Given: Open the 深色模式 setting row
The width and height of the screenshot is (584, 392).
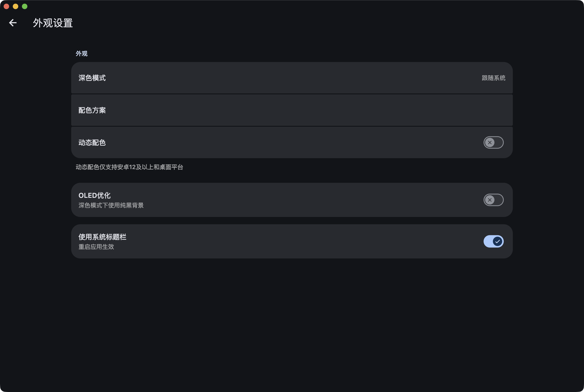Looking at the screenshot, I should point(292,78).
